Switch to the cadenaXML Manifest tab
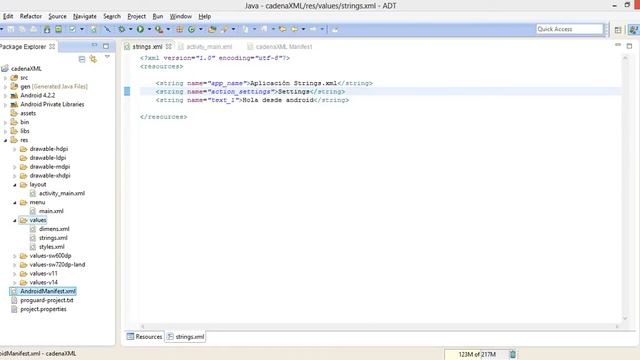 [x=280, y=47]
